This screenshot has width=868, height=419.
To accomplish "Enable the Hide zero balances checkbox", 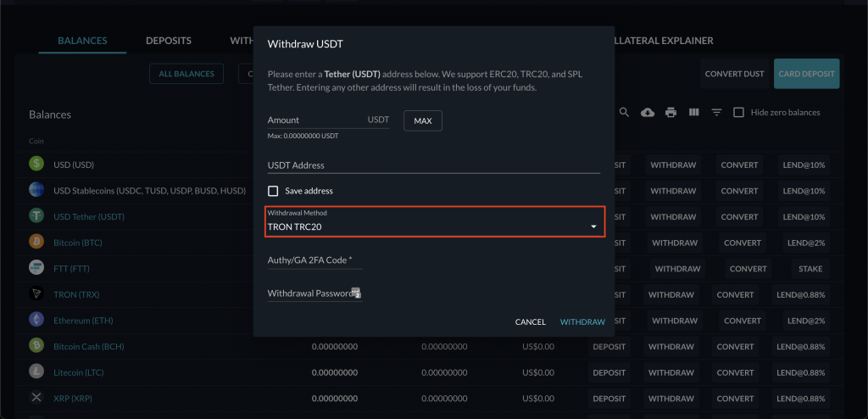I will click(x=738, y=113).
